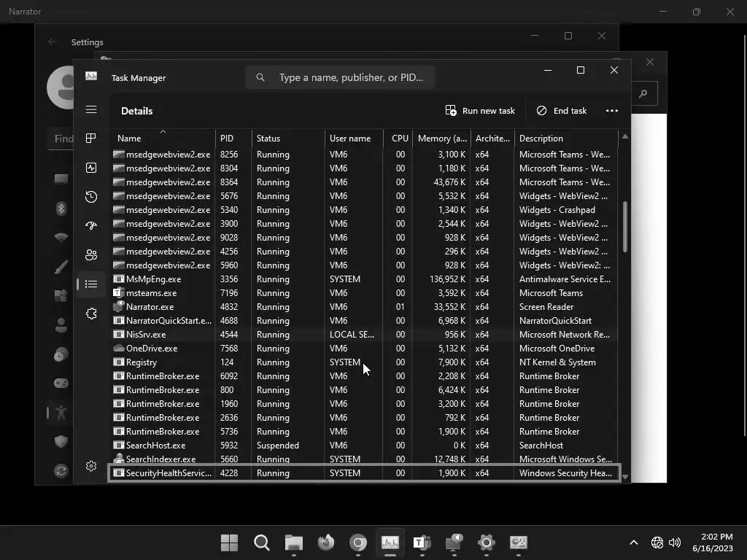Image resolution: width=747 pixels, height=560 pixels.
Task: Show hidden system tray icons
Action: pos(634,542)
